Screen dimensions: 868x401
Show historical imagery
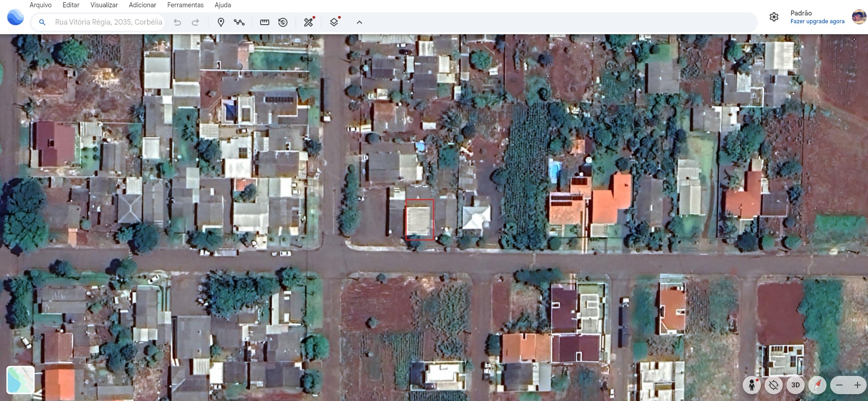[283, 22]
